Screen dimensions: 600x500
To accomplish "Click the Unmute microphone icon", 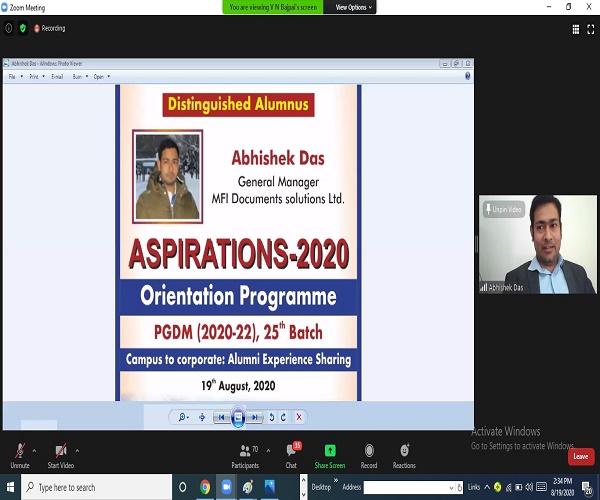I will pyautogui.click(x=20, y=451).
